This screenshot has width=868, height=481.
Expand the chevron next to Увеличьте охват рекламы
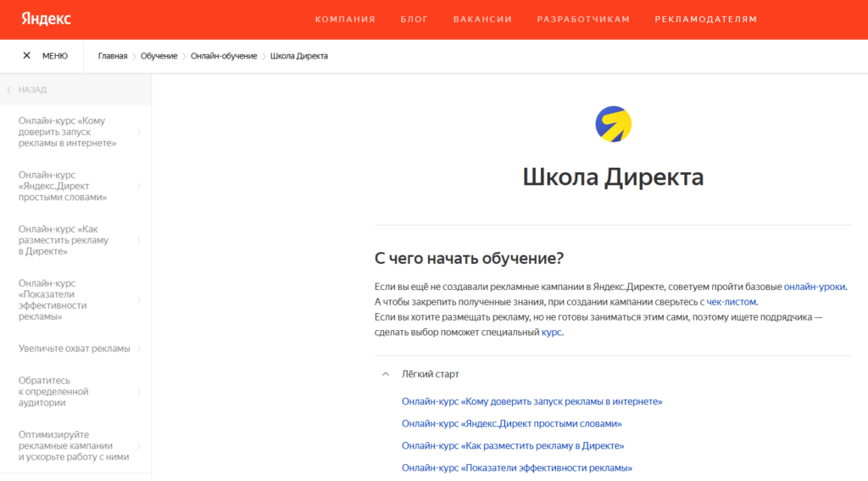click(x=139, y=349)
